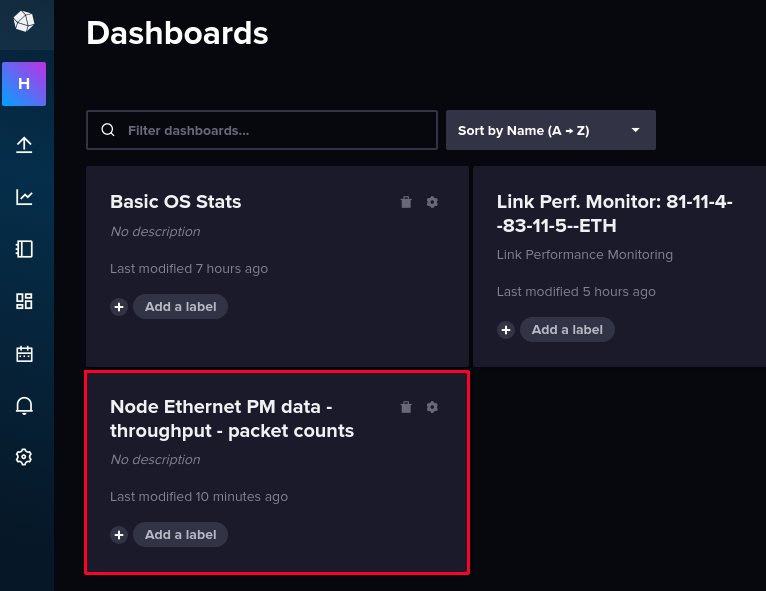Expand the Sort by Name dropdown
Screen dimensions: 766x591
pos(550,130)
